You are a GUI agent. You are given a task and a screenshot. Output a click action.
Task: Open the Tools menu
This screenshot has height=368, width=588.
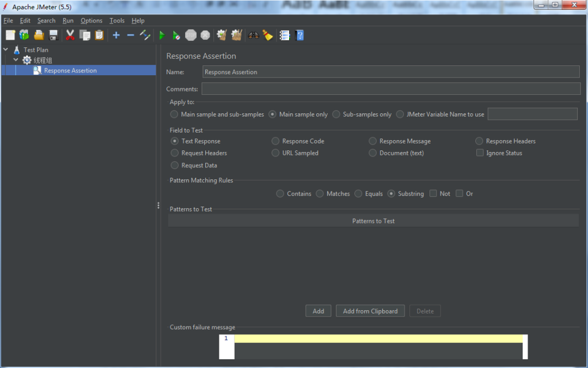tap(117, 21)
